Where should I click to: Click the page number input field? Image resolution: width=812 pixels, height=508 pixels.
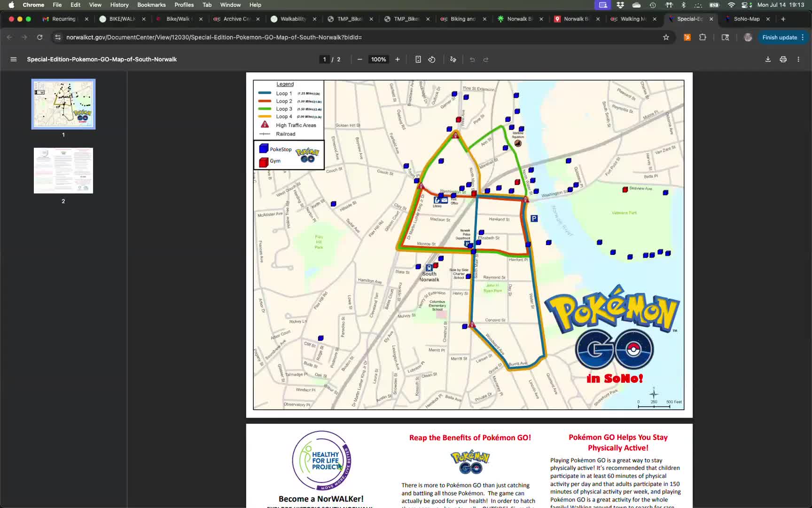pyautogui.click(x=324, y=59)
